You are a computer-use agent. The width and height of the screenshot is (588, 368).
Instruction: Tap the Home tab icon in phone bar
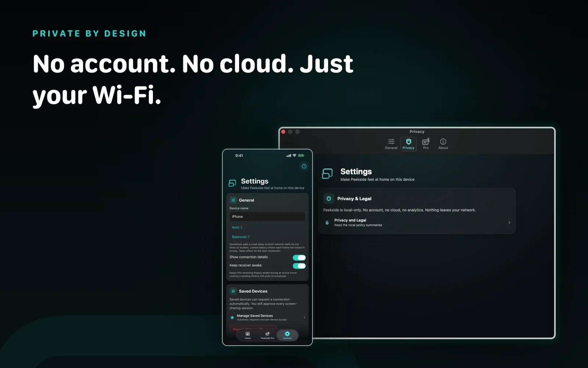tap(248, 335)
